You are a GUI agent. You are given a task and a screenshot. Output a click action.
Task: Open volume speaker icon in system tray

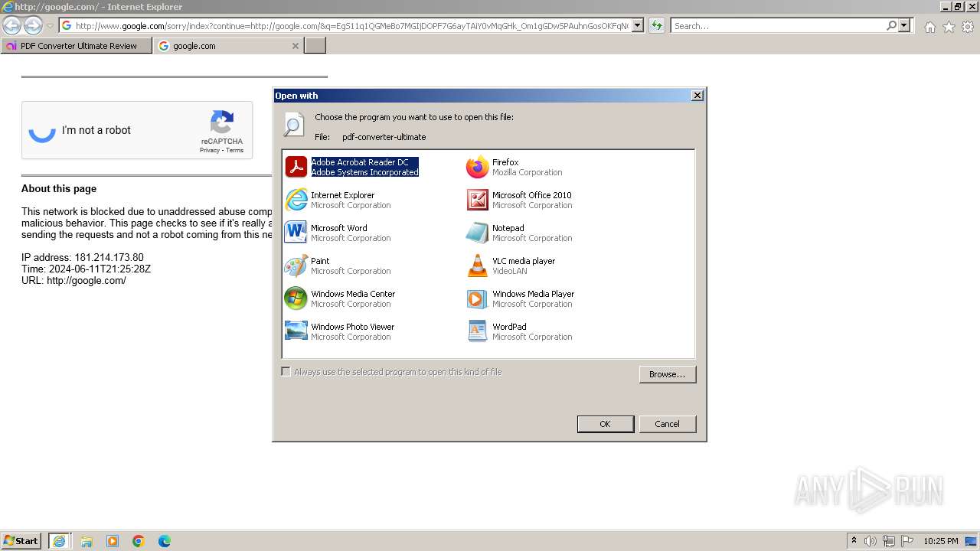click(871, 541)
